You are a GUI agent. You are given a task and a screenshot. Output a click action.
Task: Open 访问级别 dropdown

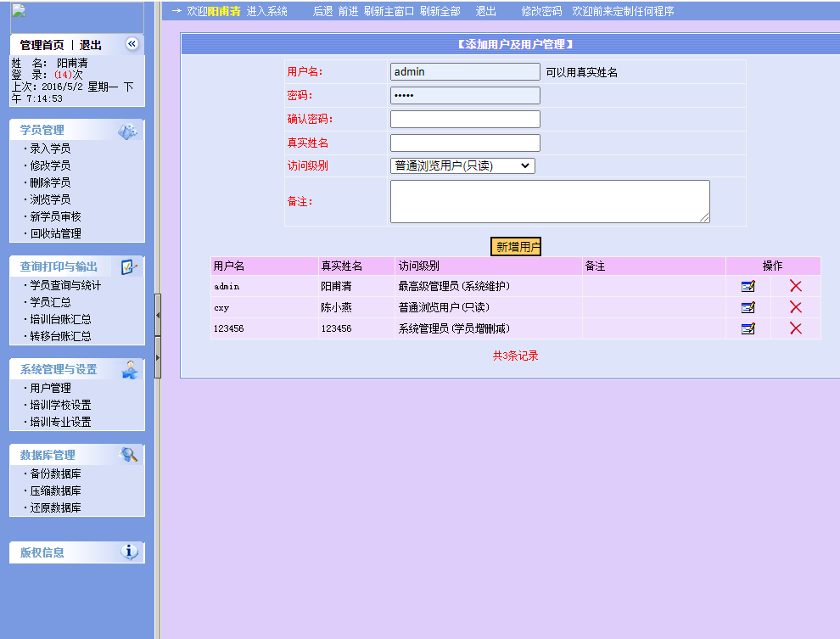(x=462, y=166)
